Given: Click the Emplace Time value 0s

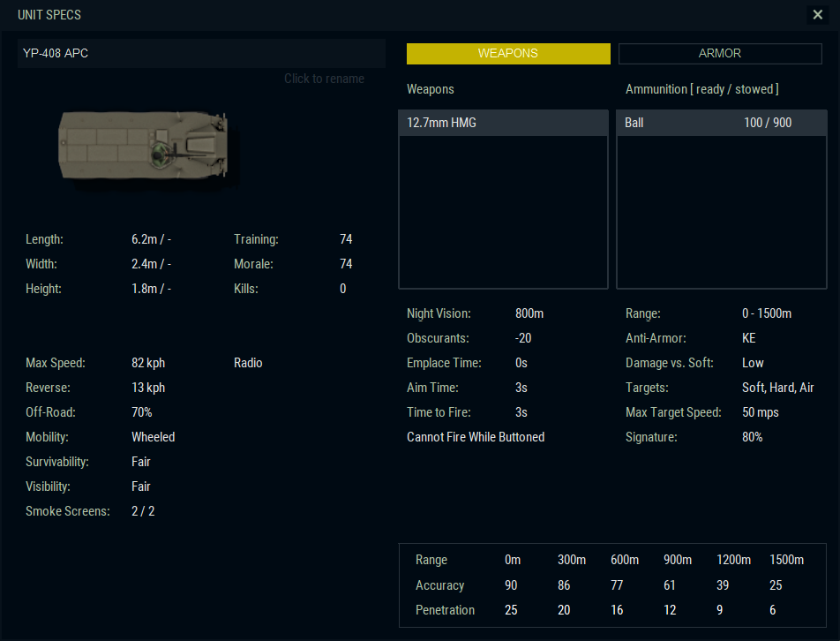Looking at the screenshot, I should pos(521,363).
